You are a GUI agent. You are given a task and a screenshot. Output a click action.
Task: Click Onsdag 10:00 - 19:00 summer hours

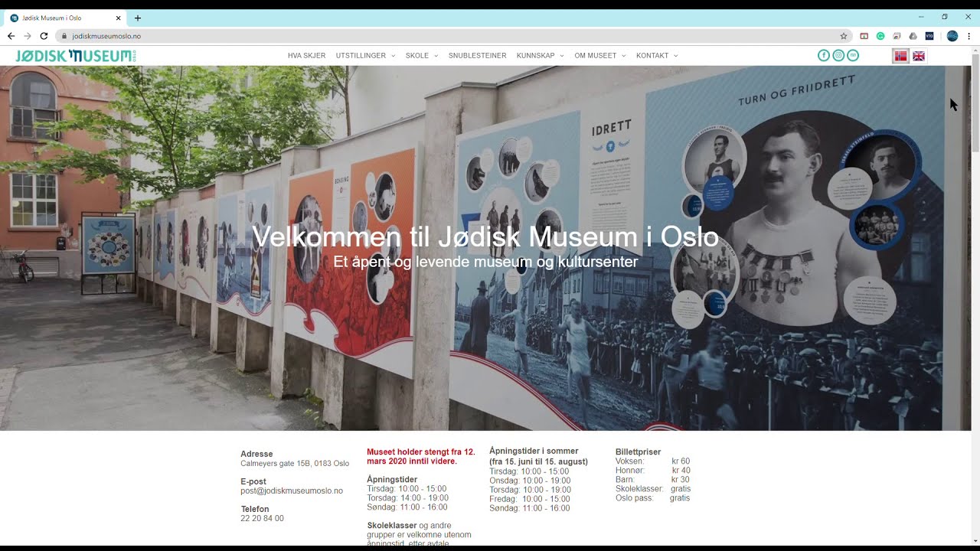(x=530, y=481)
